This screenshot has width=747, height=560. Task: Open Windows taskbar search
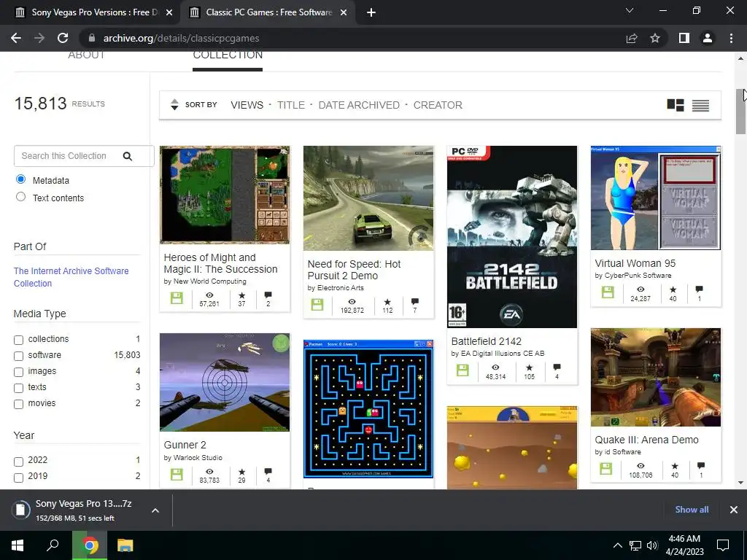(x=53, y=545)
